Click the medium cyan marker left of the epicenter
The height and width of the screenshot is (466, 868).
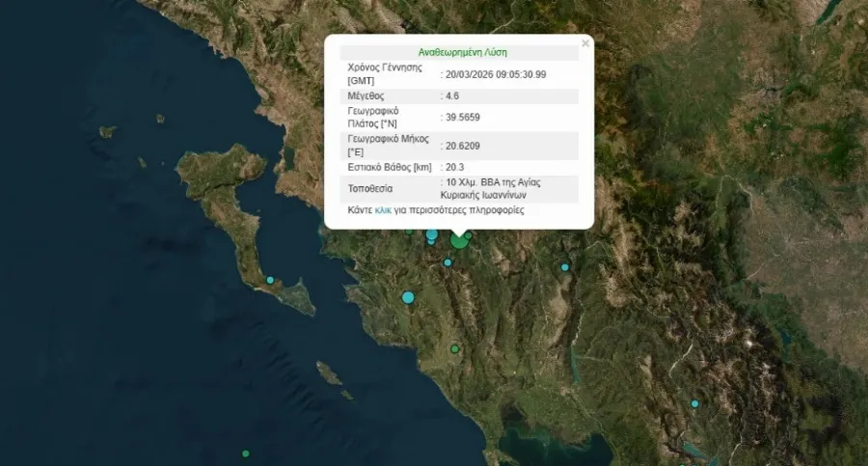click(x=432, y=234)
